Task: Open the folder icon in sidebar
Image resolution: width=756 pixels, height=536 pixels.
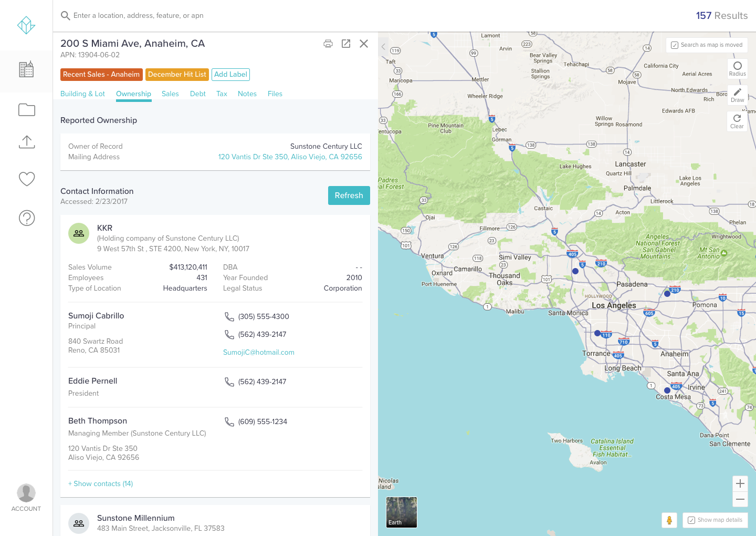Action: coord(27,110)
